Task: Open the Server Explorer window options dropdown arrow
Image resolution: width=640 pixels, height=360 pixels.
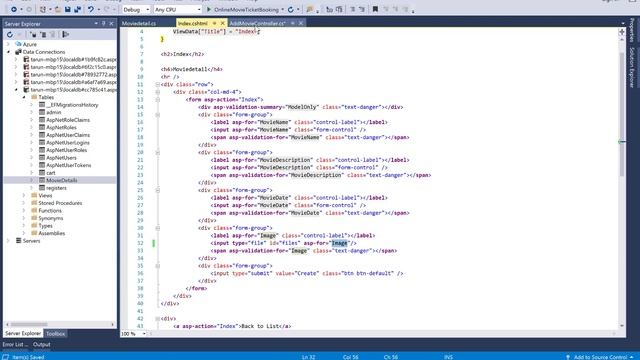Action: tap(96, 24)
